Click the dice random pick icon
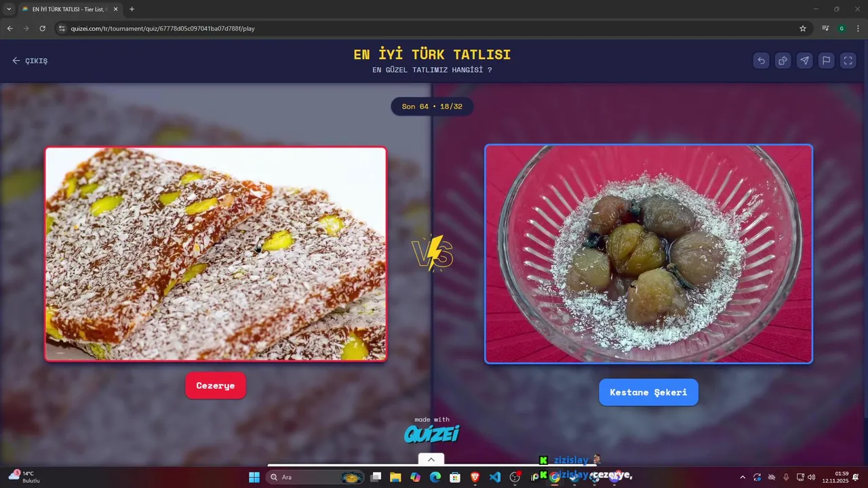Image resolution: width=868 pixels, height=488 pixels. (783, 60)
